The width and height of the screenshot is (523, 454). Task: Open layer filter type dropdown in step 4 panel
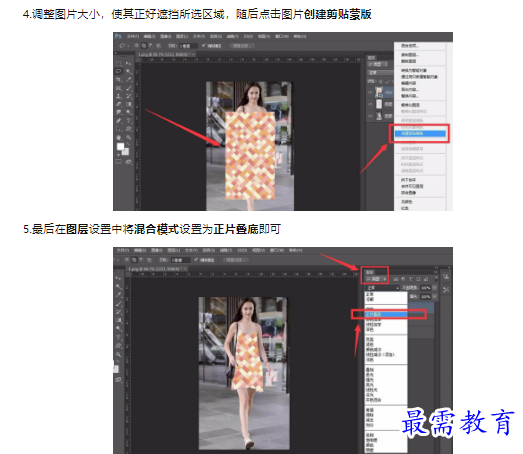[x=378, y=64]
